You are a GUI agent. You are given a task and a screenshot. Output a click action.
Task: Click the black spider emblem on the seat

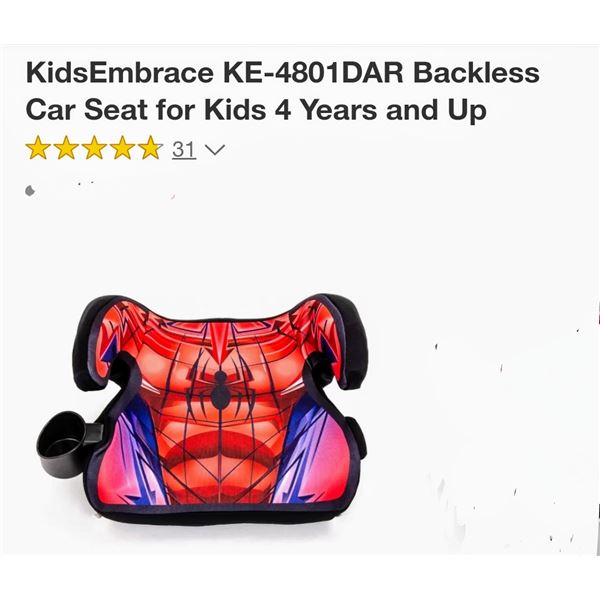tap(220, 388)
